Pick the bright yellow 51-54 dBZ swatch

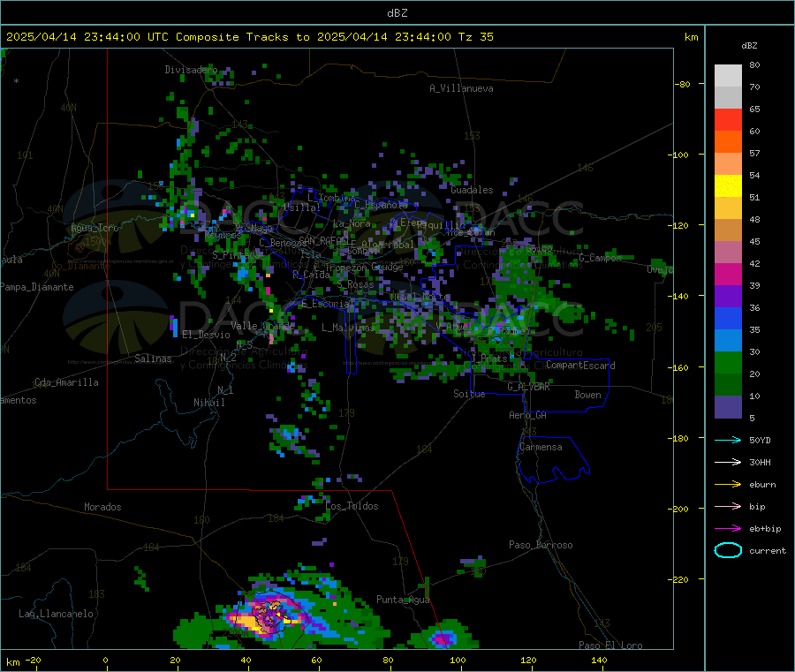tap(728, 186)
